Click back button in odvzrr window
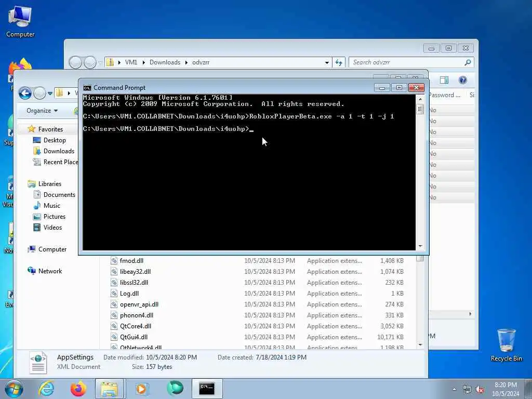Image resolution: width=532 pixels, height=399 pixels. pos(75,62)
